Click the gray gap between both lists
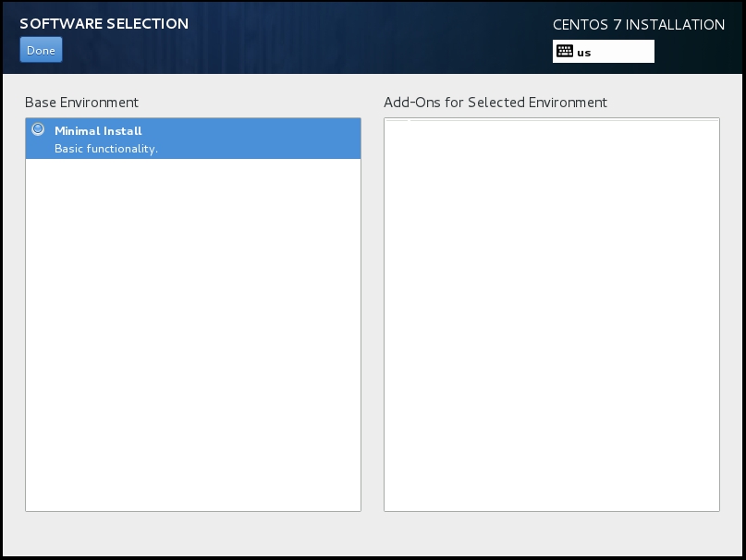Image resolution: width=746 pixels, height=560 pixels. [x=373, y=314]
